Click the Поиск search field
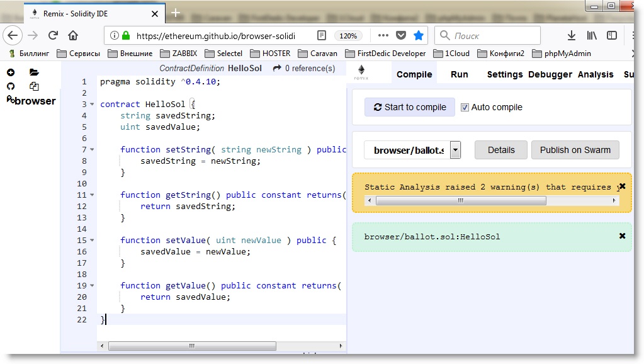The height and width of the screenshot is (364, 644). [x=487, y=36]
